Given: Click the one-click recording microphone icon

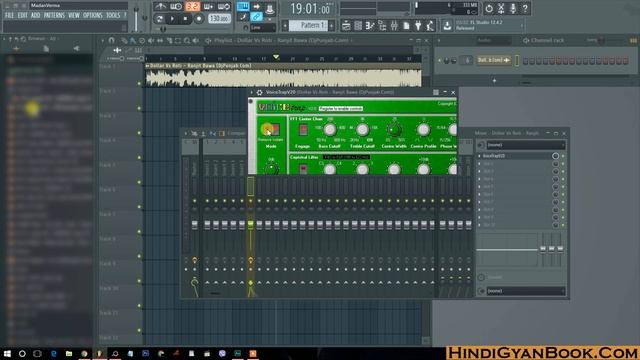Looking at the screenshot, I should pyautogui.click(x=513, y=8).
